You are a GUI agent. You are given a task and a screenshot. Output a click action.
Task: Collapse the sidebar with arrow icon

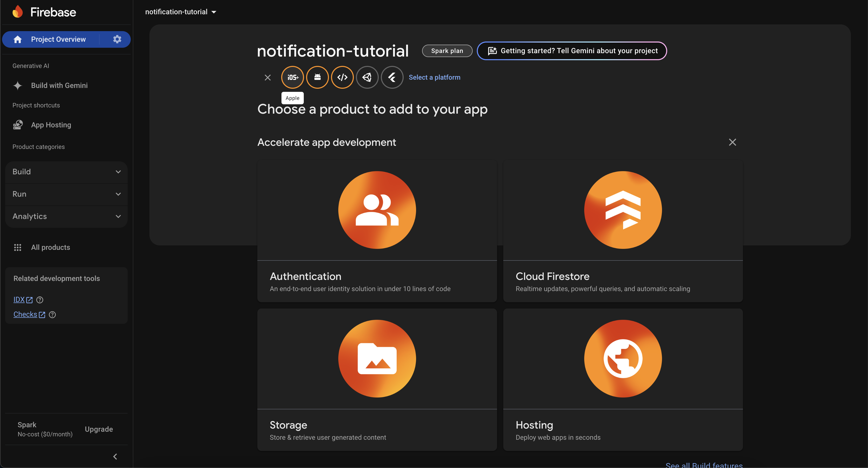(x=115, y=457)
